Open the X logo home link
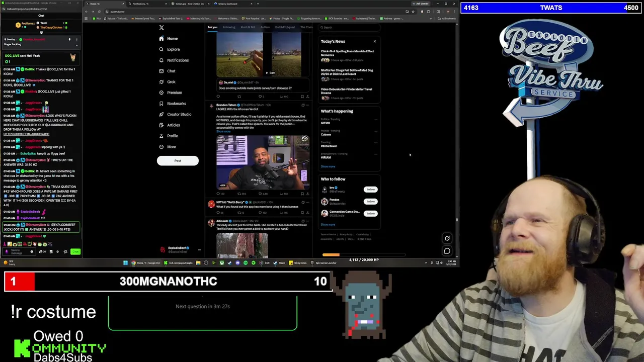 click(162, 28)
